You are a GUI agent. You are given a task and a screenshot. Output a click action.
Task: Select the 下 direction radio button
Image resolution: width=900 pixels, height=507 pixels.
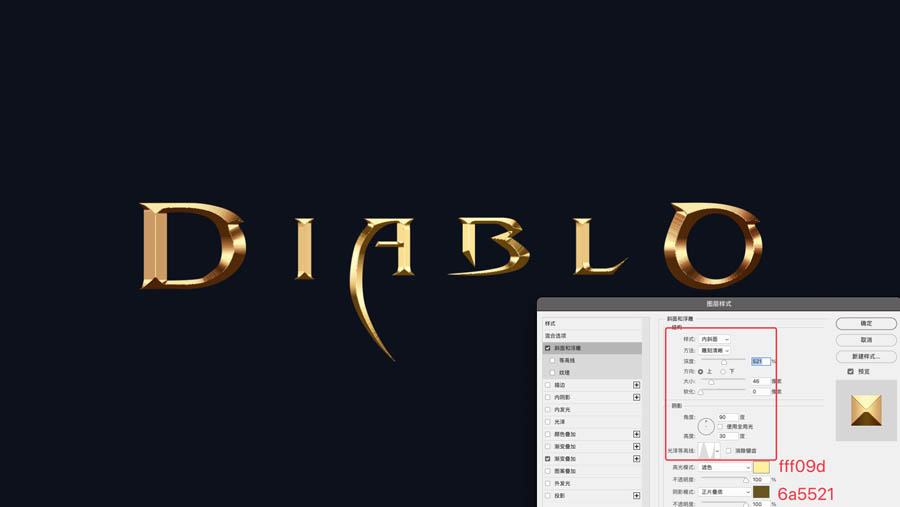723,371
